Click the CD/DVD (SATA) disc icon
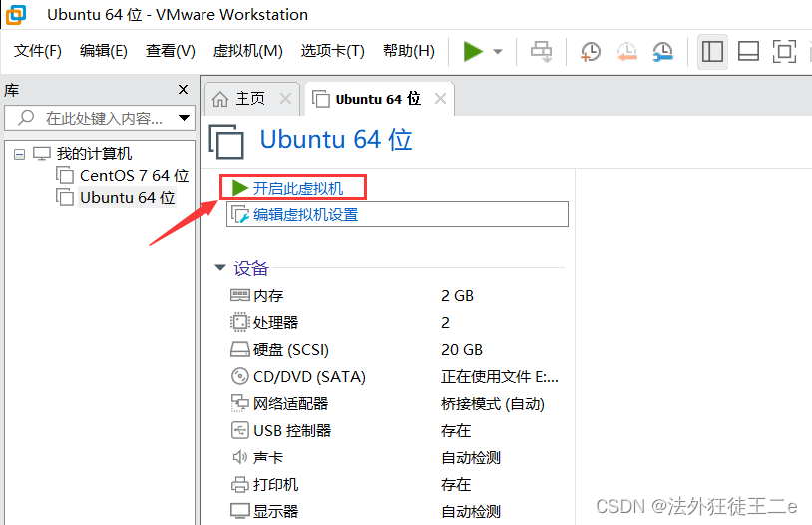 (x=239, y=376)
